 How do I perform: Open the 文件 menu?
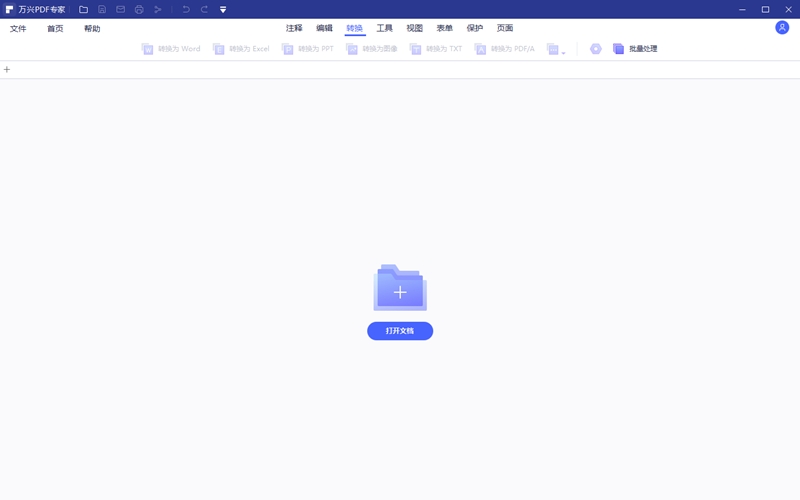coord(18,29)
